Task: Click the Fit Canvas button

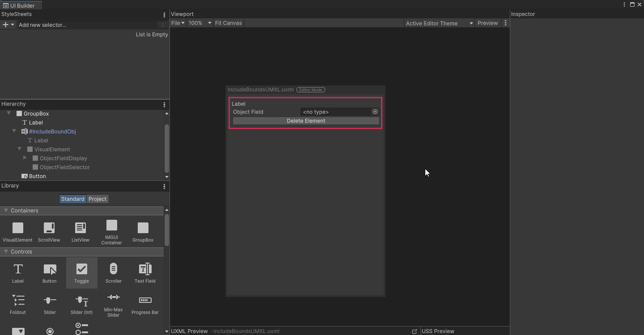Action: point(228,23)
